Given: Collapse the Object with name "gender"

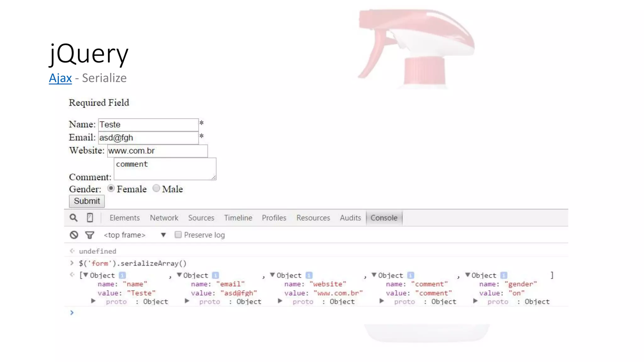Looking at the screenshot, I should [467, 275].
